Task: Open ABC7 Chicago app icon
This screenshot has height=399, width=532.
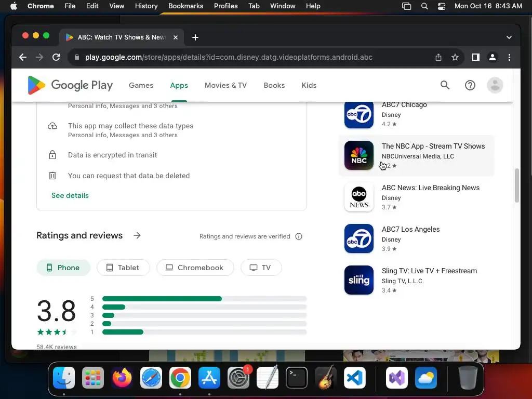Action: coord(358,115)
